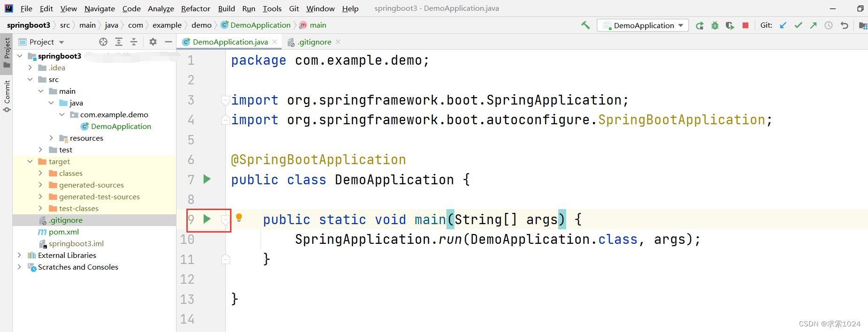The image size is (868, 332).
Task: Click the Rerun DemoApplication icon
Action: (699, 25)
